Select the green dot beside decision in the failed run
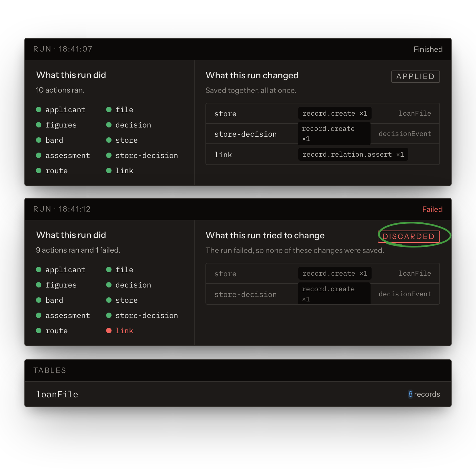 pyautogui.click(x=109, y=285)
